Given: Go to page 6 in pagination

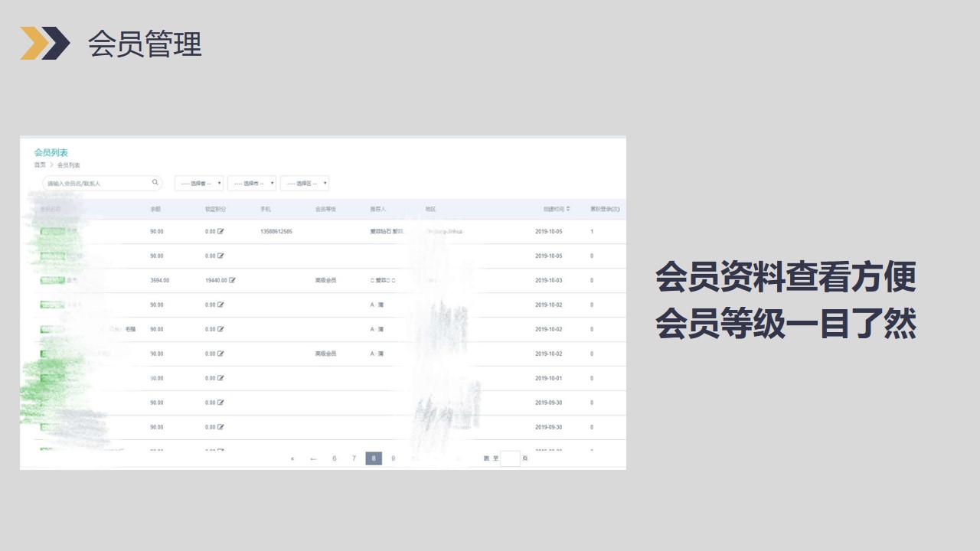Looking at the screenshot, I should coord(335,459).
